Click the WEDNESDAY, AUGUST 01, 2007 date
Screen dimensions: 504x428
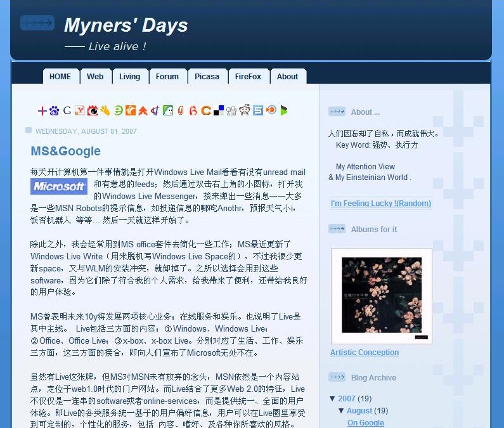[86, 131]
